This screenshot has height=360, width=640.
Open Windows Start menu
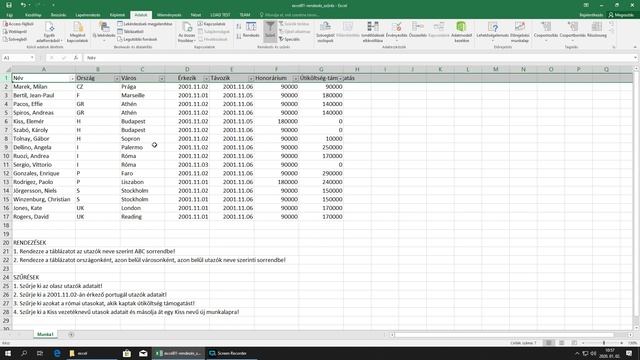pos(8,353)
